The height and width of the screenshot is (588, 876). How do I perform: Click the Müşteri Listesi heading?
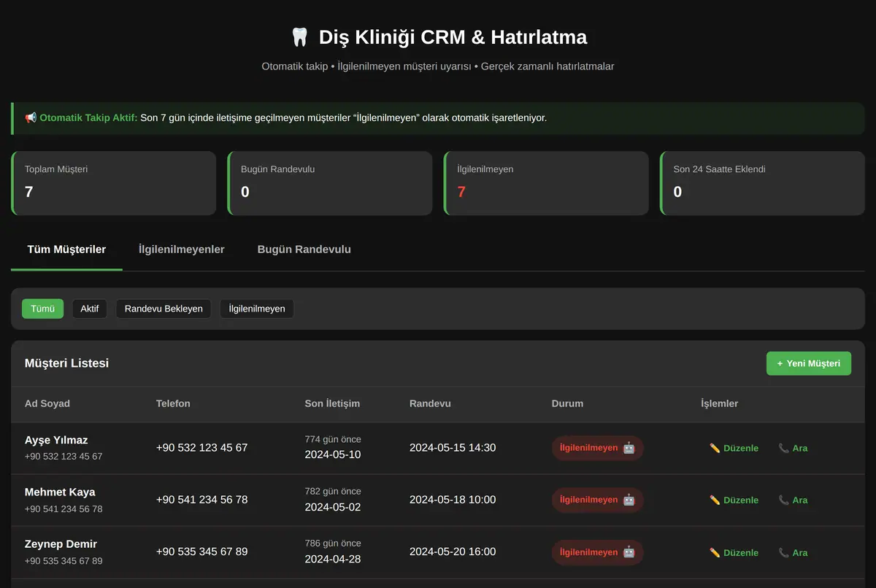pyautogui.click(x=66, y=363)
